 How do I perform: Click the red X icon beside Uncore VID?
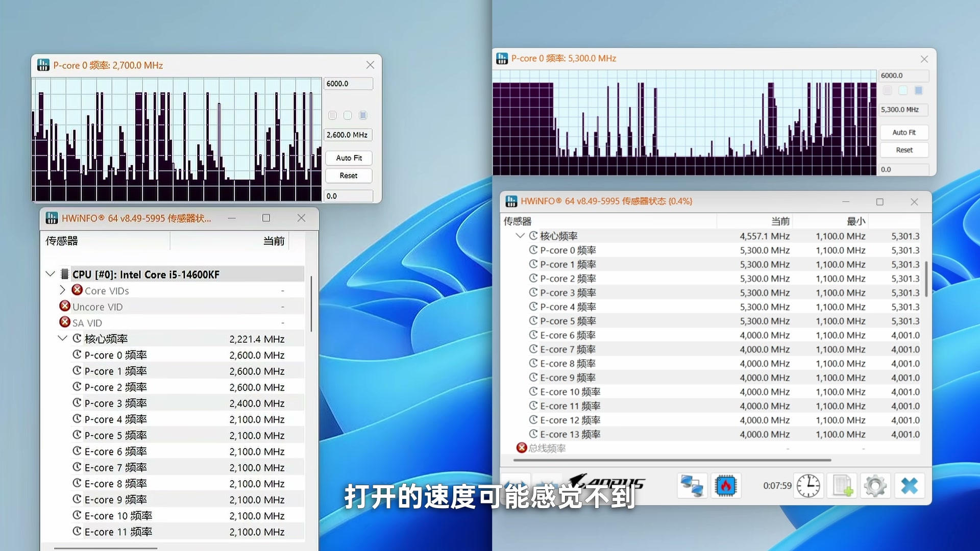(65, 306)
